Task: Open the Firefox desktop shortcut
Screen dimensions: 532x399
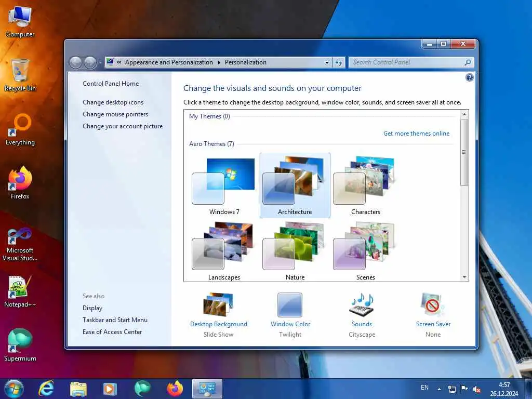Action: point(20,183)
